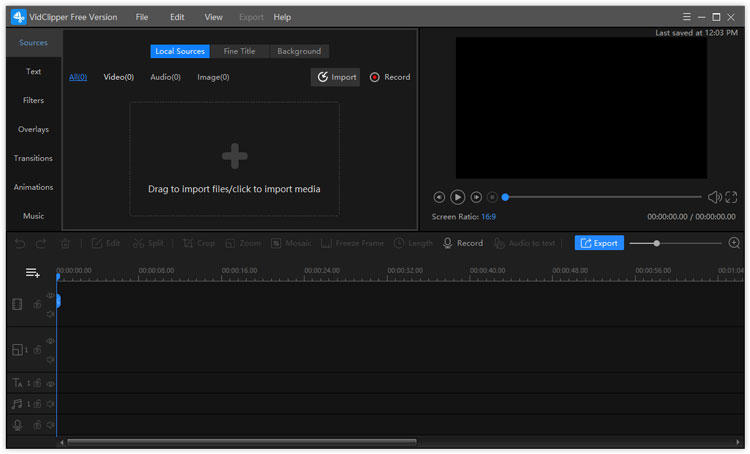This screenshot has width=750, height=454.
Task: Stop the preview playback
Action: point(492,197)
